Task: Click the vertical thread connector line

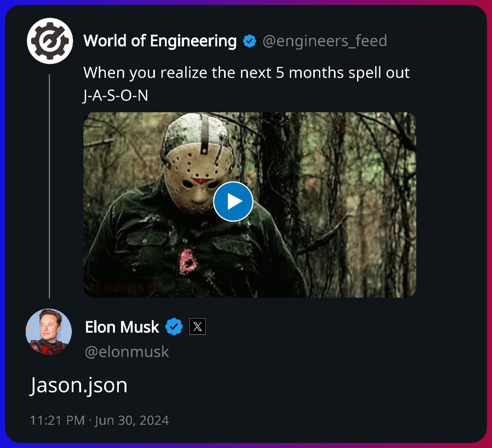Action: 50,186
